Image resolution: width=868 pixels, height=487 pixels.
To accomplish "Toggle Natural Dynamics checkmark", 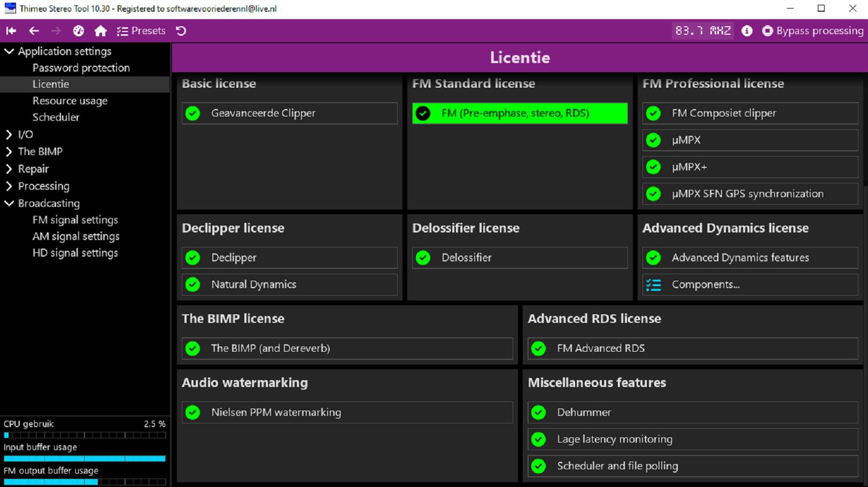I will [193, 284].
